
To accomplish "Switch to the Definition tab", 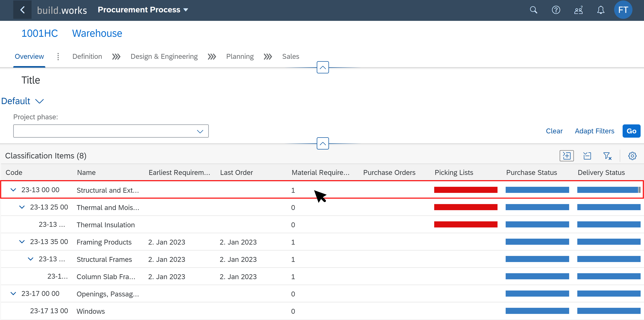I will [87, 57].
